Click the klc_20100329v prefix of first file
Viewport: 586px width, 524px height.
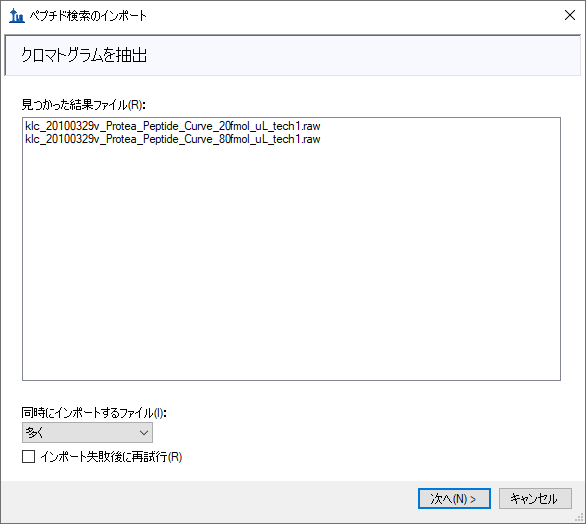coord(62,126)
